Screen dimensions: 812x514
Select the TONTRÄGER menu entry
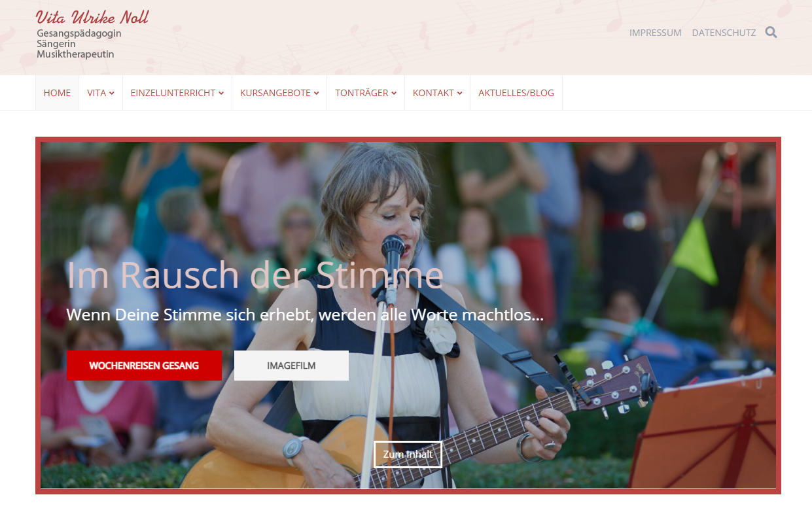tap(362, 93)
